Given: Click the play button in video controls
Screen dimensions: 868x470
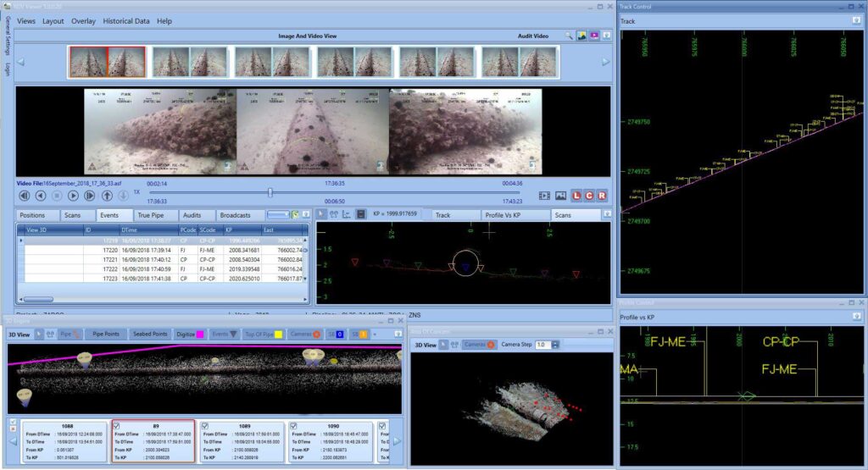Looking at the screenshot, I should click(74, 196).
